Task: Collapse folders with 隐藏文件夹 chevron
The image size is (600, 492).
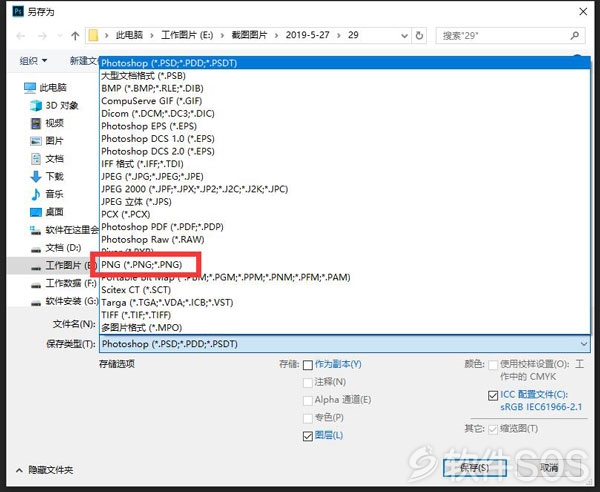Action: (19, 470)
